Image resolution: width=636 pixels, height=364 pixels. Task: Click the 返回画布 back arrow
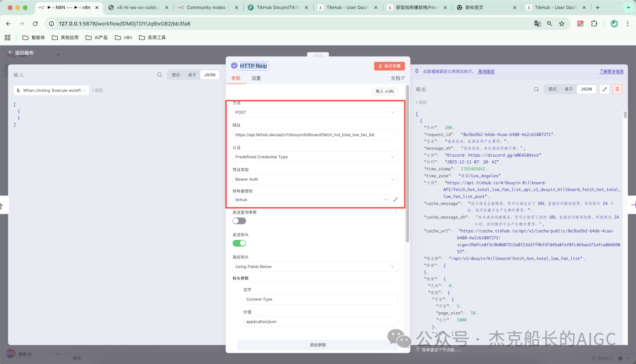10,53
